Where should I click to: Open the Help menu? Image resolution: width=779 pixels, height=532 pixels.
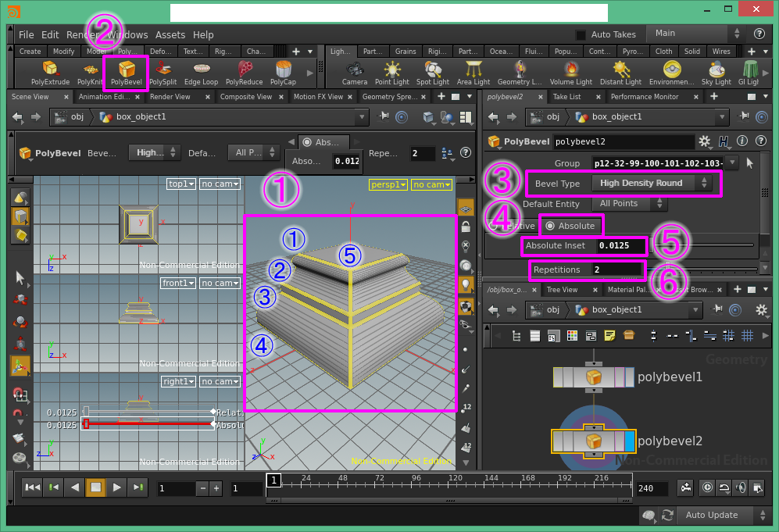203,35
